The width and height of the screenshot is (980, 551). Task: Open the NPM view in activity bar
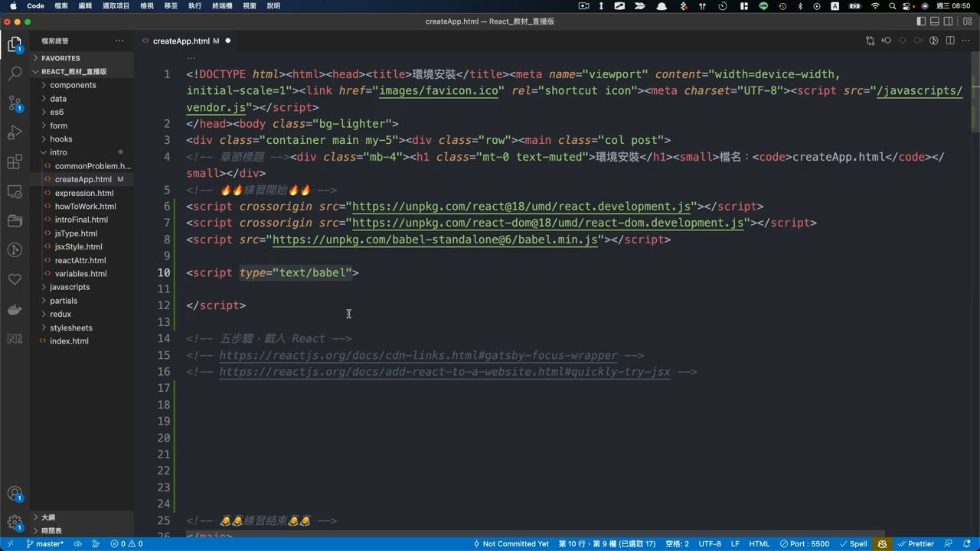pyautogui.click(x=15, y=338)
